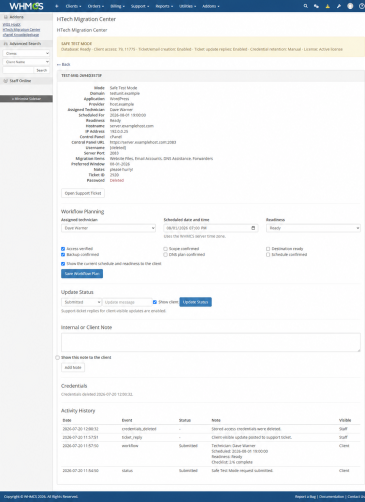365x502 pixels.
Task: Click Open Support Ticket button
Action: [83, 193]
